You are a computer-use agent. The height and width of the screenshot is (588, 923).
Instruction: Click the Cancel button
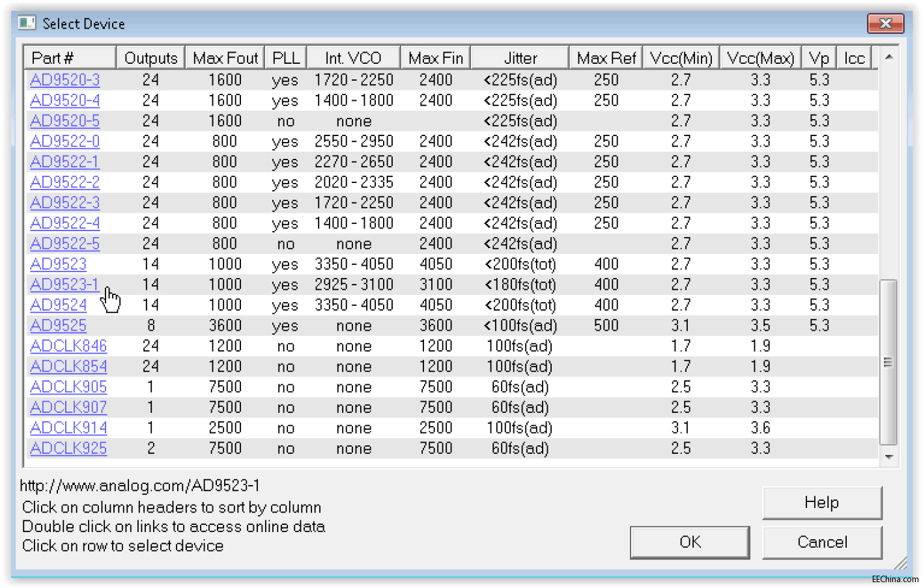click(822, 542)
